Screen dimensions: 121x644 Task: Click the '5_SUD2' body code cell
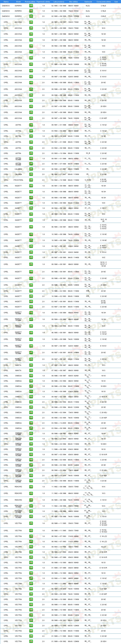(x=88, y=180)
